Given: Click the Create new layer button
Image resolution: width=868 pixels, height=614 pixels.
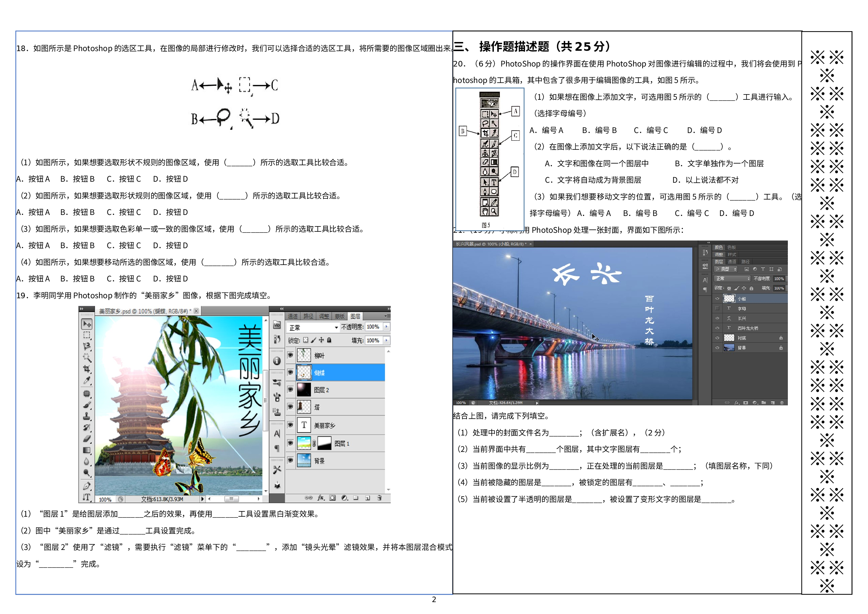Looking at the screenshot, I should click(368, 497).
